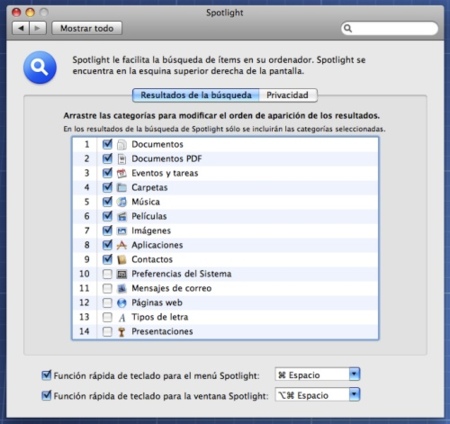Close the Spotlight window with red button

(x=16, y=12)
